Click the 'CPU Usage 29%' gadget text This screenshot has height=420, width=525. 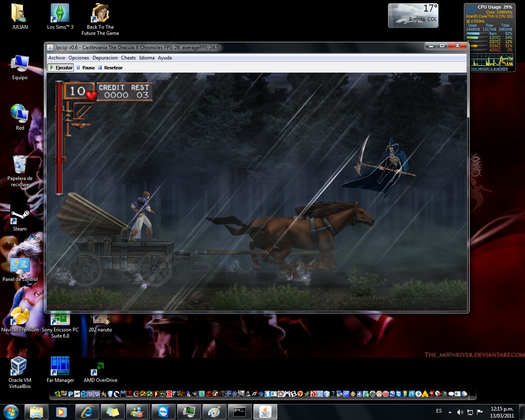[x=495, y=7]
